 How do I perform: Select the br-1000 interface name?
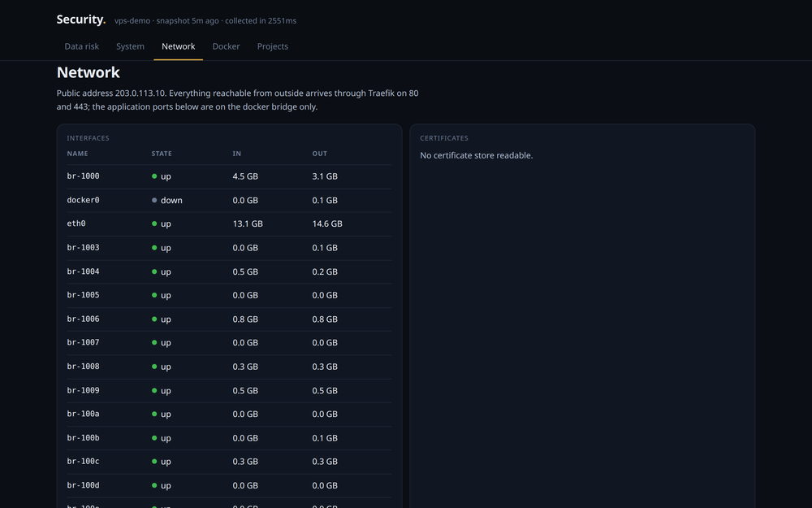click(83, 176)
